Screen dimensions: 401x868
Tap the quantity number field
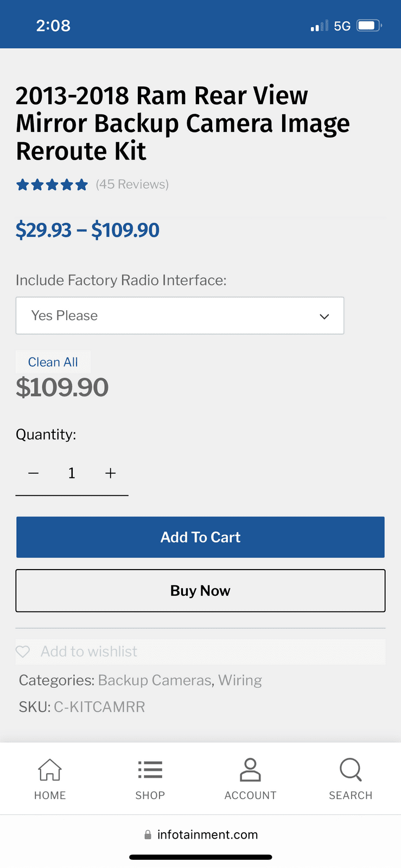72,473
